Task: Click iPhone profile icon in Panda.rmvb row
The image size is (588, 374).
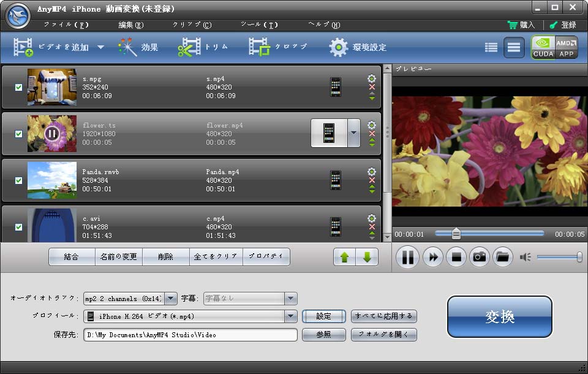Action: coord(336,180)
